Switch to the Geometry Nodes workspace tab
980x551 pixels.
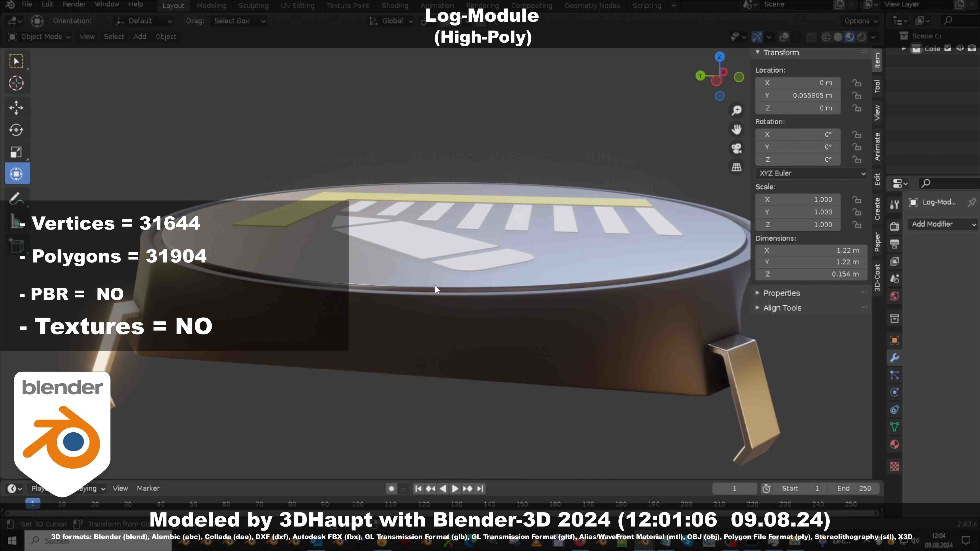[x=592, y=6]
